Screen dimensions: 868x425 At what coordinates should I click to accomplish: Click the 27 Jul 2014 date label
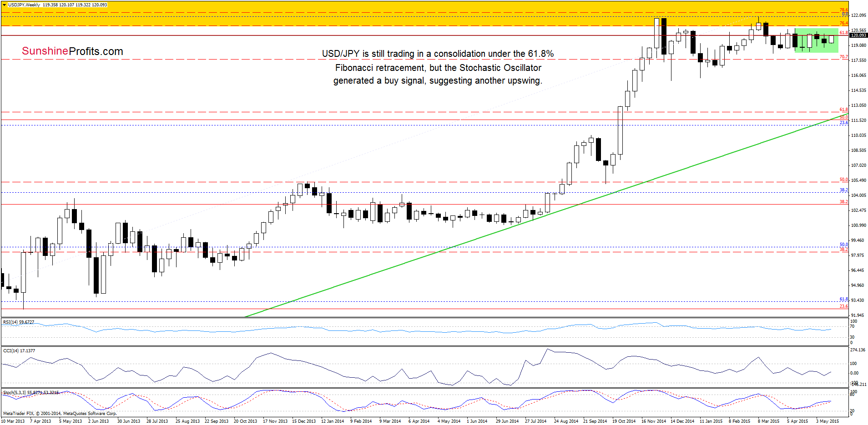(x=536, y=421)
